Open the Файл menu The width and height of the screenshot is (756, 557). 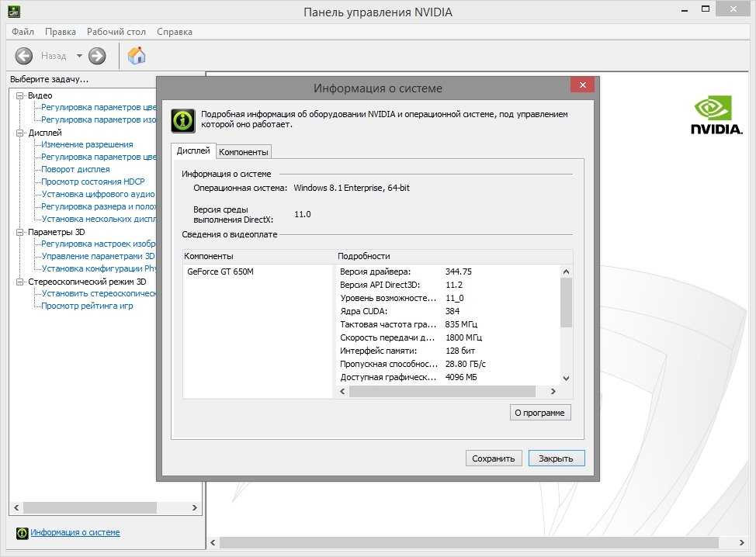[23, 32]
